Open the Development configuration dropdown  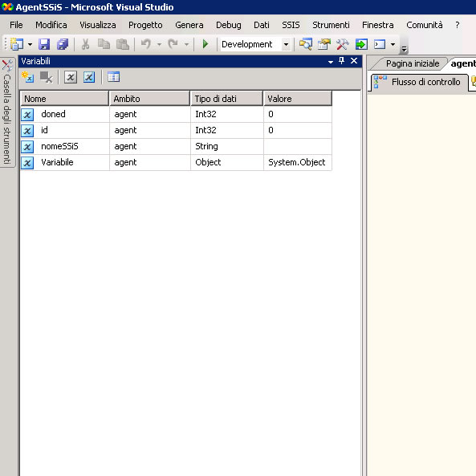(286, 44)
